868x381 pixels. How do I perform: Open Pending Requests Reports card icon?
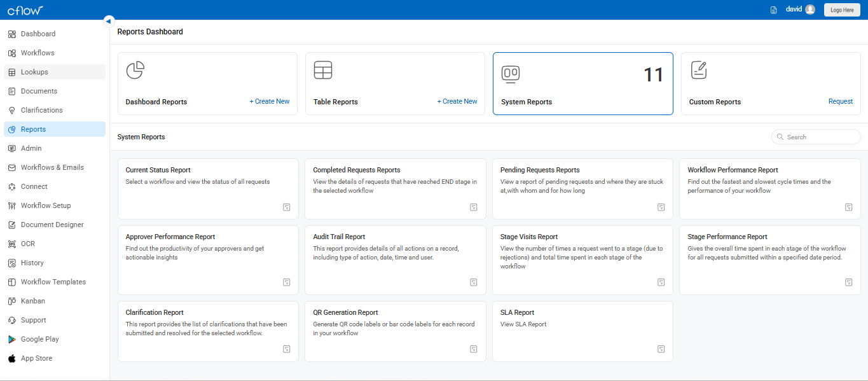point(661,207)
